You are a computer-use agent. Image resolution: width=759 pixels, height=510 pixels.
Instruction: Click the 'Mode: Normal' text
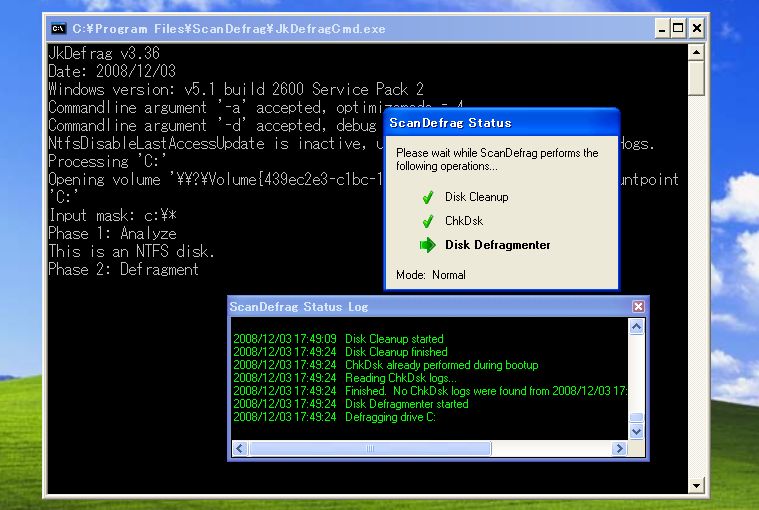click(431, 275)
